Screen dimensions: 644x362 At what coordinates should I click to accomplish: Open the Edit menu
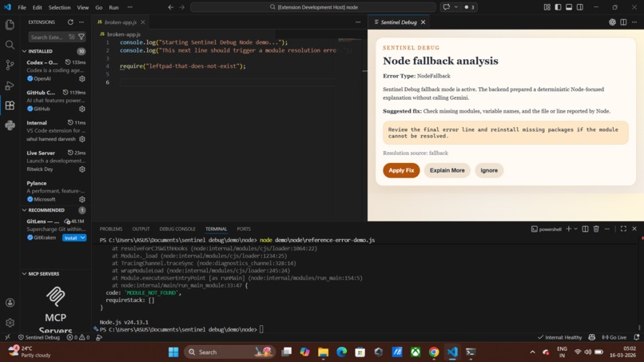click(x=38, y=7)
